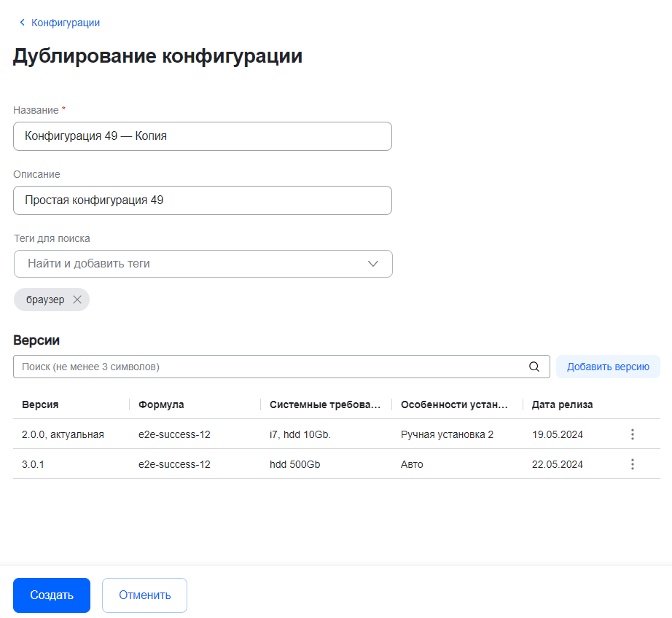Click the Версия column header
This screenshot has width=672, height=618.
(x=41, y=404)
